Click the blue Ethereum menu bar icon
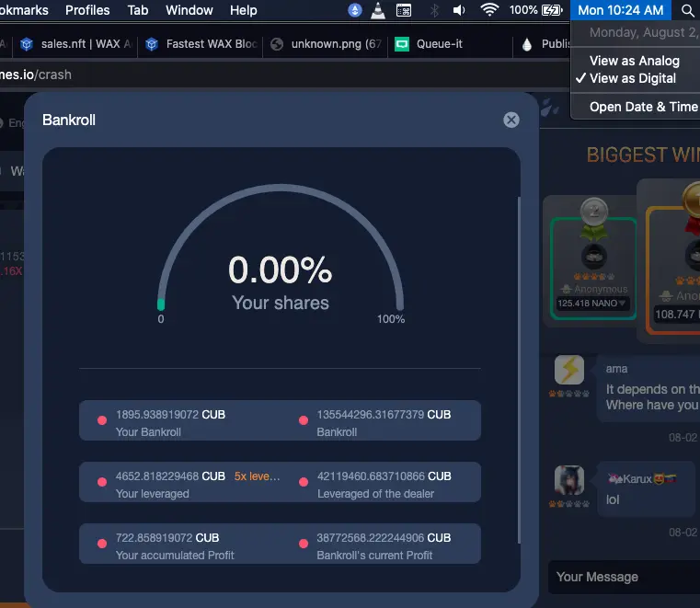This screenshot has height=608, width=700. click(355, 10)
